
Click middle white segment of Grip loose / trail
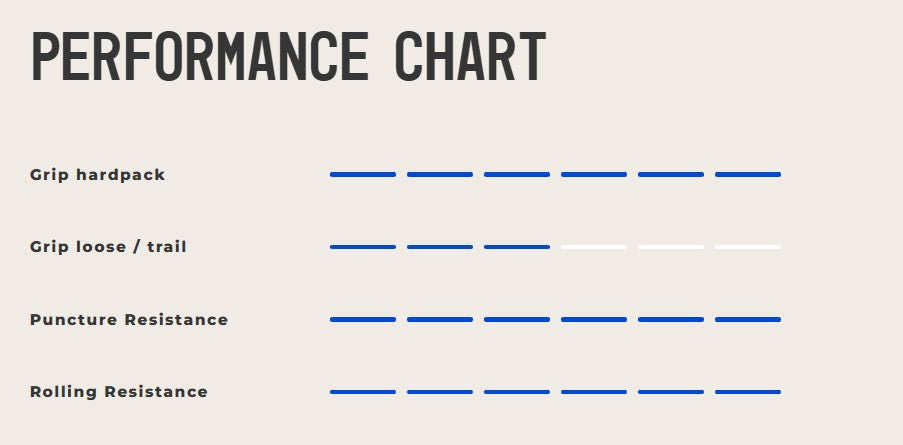click(x=671, y=247)
